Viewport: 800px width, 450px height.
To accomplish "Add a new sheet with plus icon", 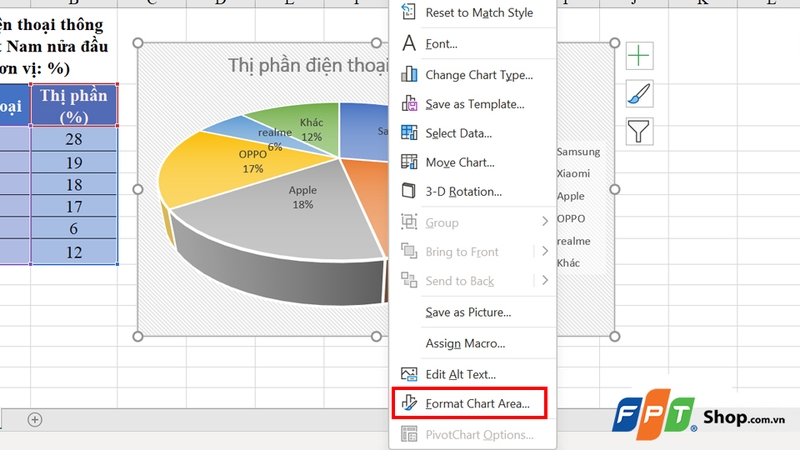I will 35,420.
